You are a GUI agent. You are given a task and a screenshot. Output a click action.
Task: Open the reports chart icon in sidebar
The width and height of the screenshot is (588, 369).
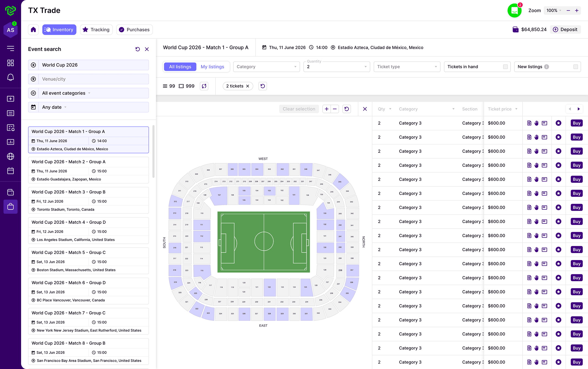click(11, 142)
